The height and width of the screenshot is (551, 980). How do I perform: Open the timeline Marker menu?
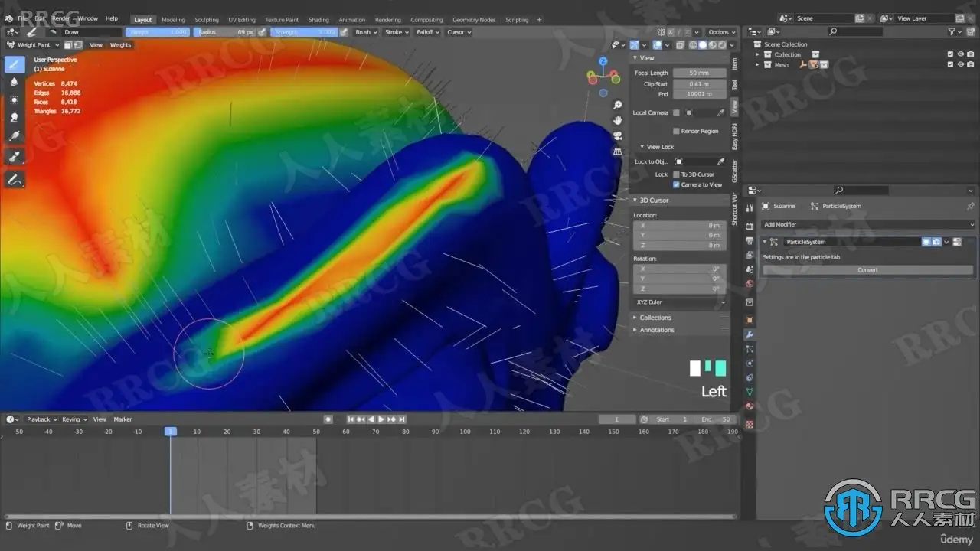tap(122, 419)
